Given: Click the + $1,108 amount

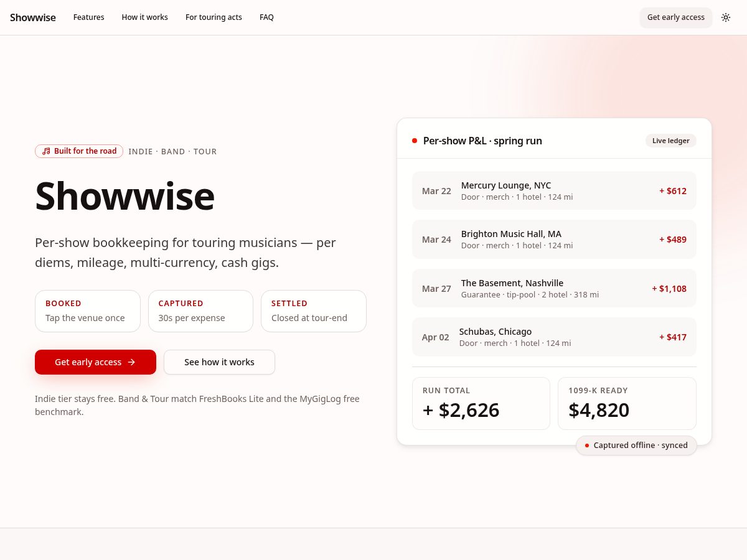Looking at the screenshot, I should 669,289.
